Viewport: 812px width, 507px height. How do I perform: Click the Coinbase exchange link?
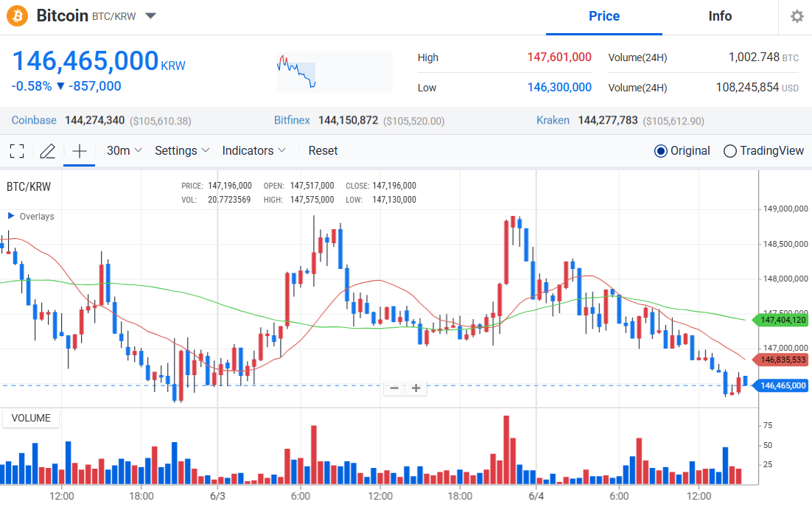coord(34,120)
